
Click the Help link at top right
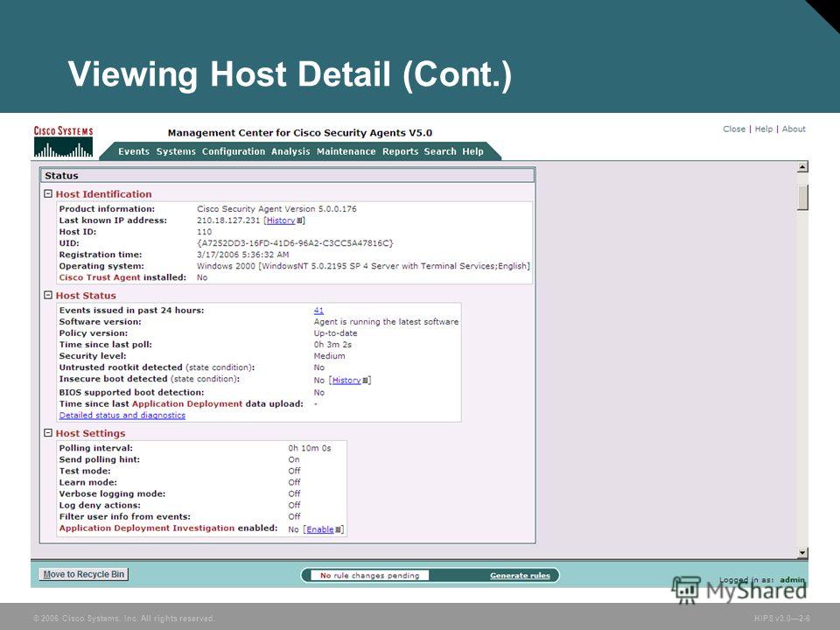(763, 129)
